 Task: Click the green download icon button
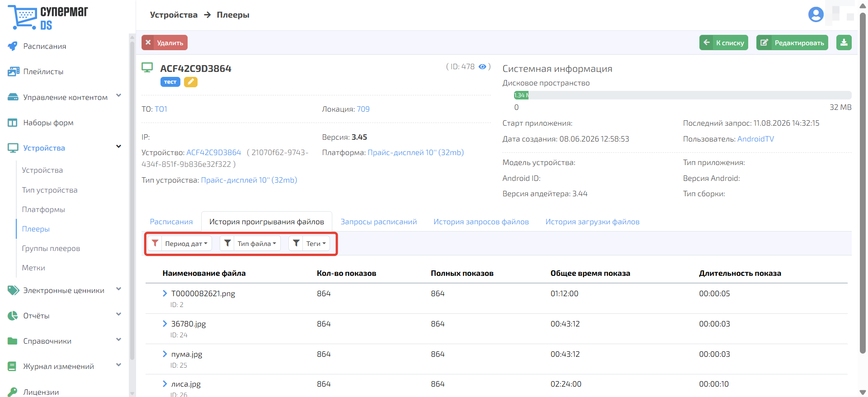pos(844,43)
